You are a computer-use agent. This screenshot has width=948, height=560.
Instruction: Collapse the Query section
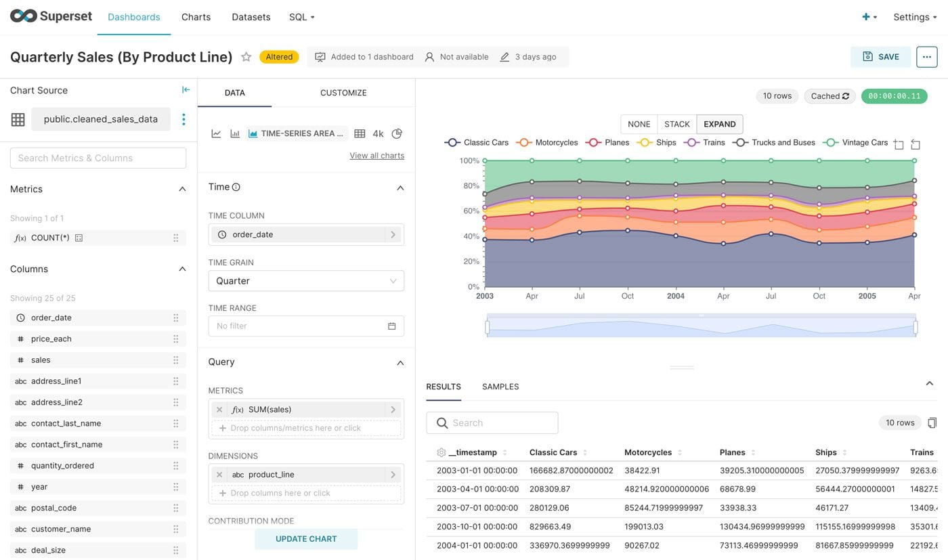[400, 362]
